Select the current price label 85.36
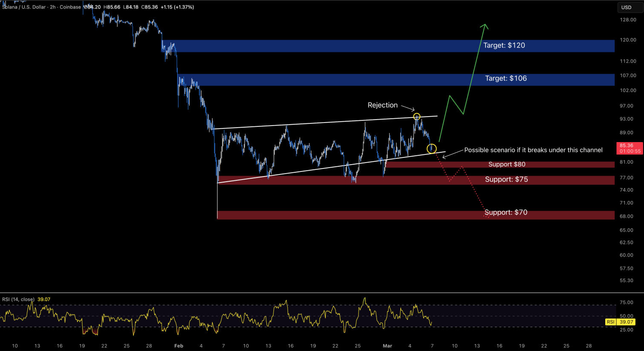This screenshot has width=644, height=351. (627, 146)
